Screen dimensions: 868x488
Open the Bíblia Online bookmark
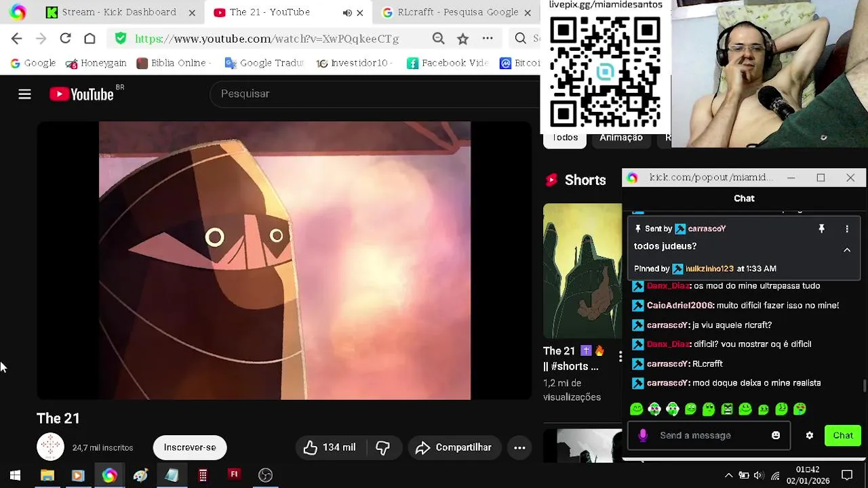pyautogui.click(x=174, y=63)
